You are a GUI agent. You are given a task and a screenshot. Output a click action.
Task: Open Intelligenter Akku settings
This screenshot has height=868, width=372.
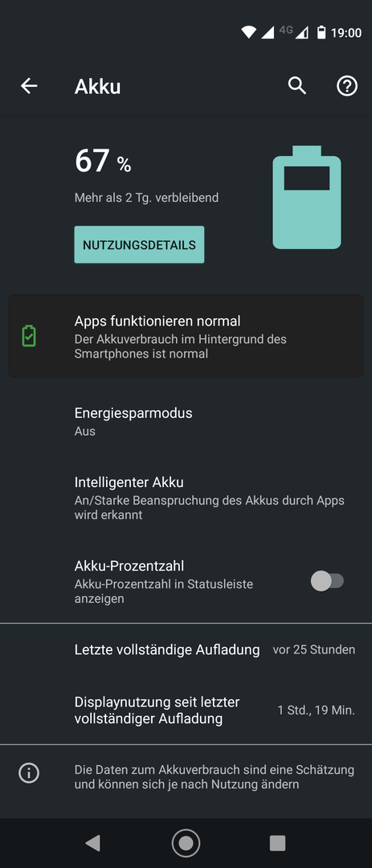[x=186, y=498]
